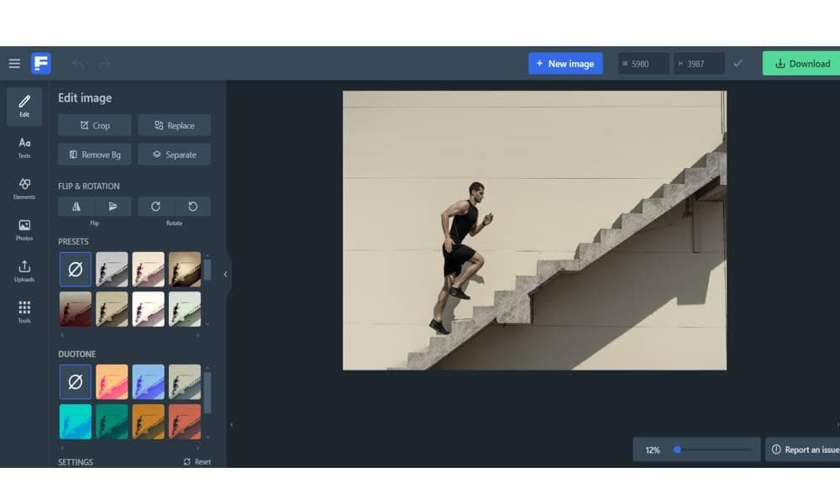Viewport: 840px width, 504px height.
Task: Click the Download button
Action: click(802, 64)
